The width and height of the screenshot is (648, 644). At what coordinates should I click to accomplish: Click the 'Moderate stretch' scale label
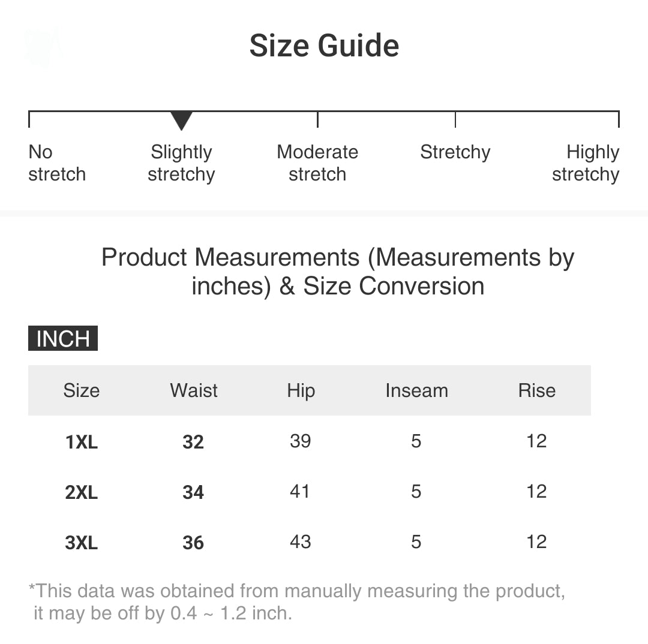(x=317, y=163)
